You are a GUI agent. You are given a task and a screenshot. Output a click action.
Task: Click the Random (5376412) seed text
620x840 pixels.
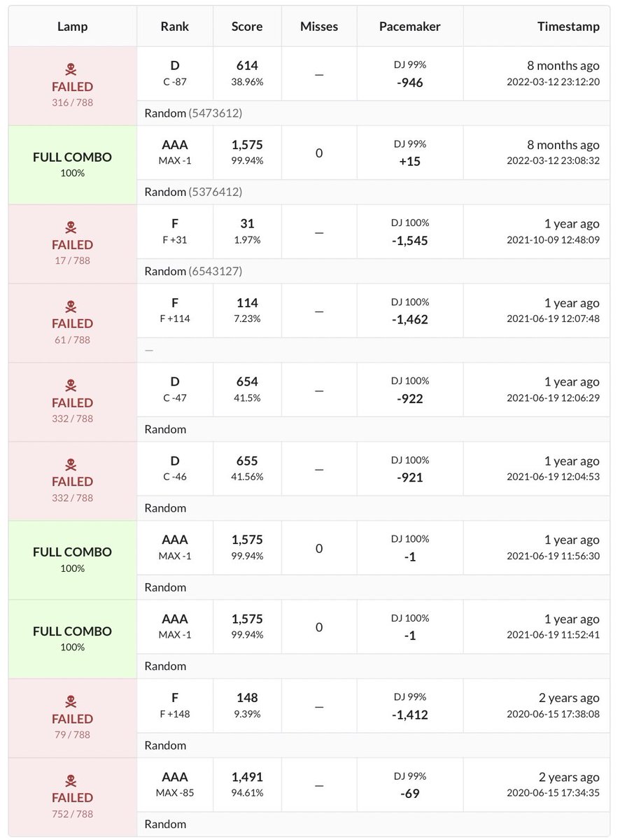(193, 192)
